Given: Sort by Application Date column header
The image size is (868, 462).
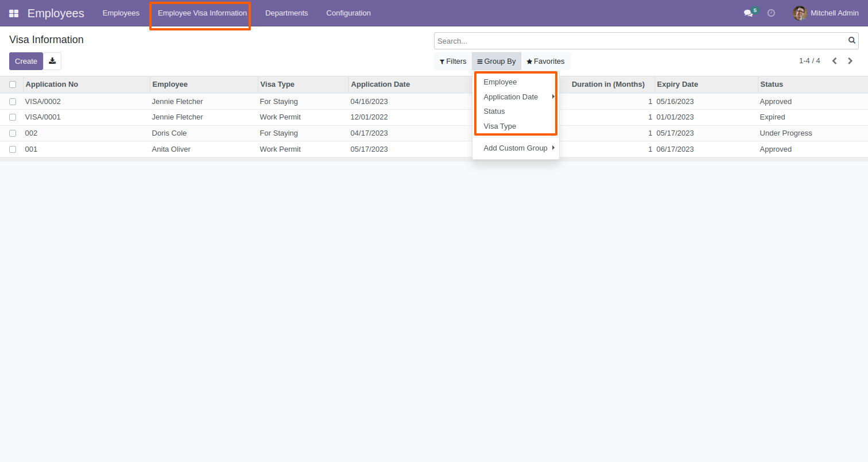Looking at the screenshot, I should (x=380, y=84).
